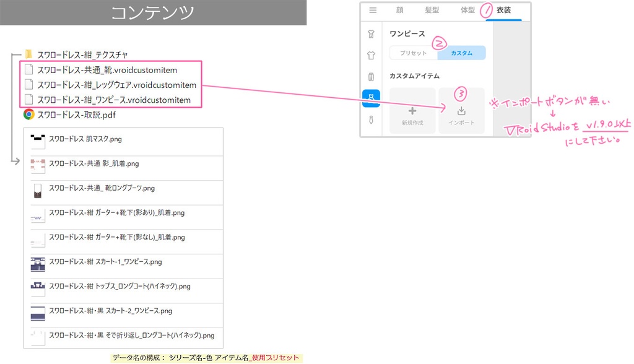This screenshot has width=634, height=364.
Task: Click the folder icon for スワードレス-紺_テクスチャ
Action: (28, 54)
